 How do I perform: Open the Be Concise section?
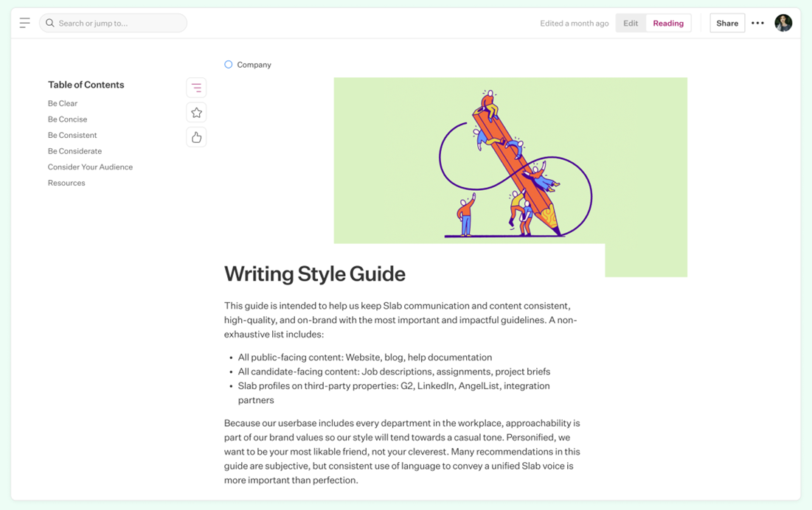coord(67,119)
